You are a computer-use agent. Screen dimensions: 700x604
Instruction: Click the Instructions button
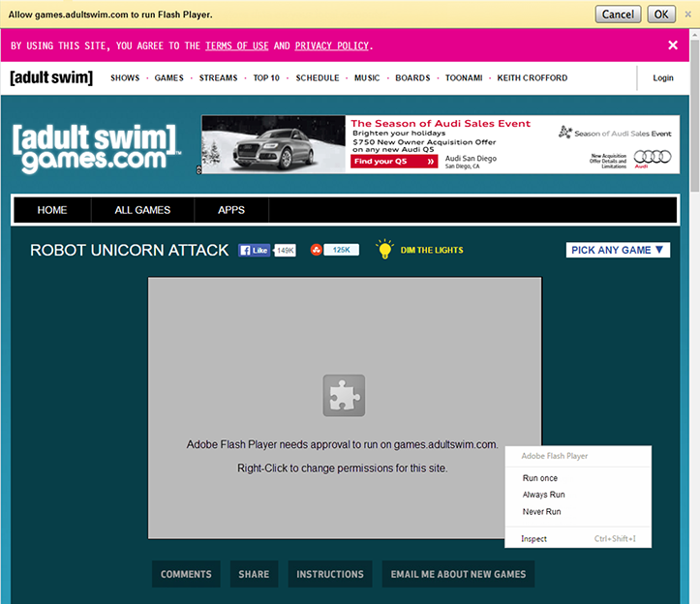(x=330, y=574)
